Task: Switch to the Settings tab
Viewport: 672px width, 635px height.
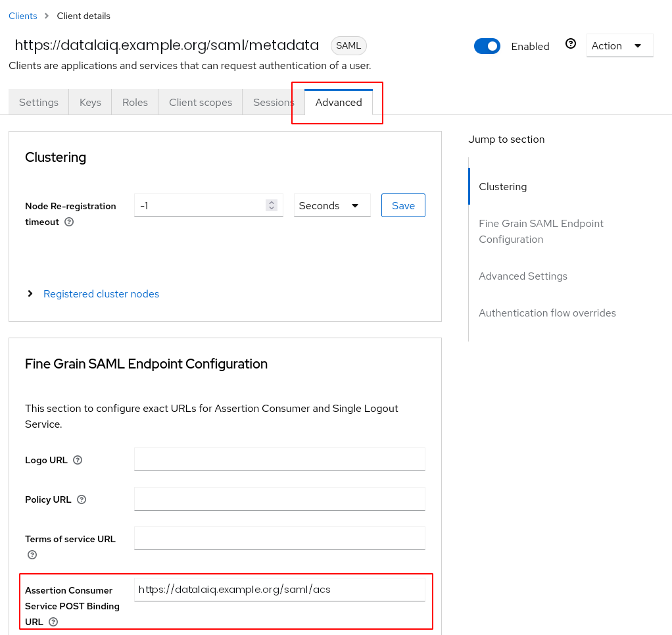Action: coord(39,102)
